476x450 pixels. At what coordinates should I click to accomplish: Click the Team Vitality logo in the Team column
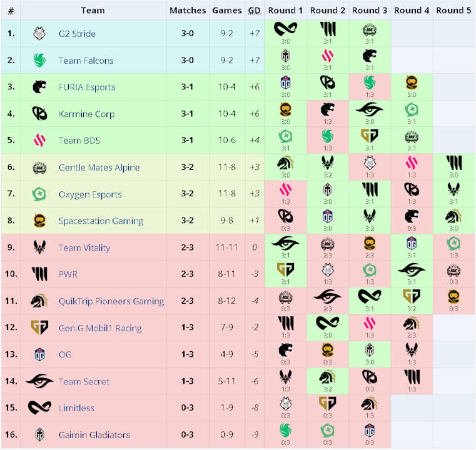(x=39, y=247)
